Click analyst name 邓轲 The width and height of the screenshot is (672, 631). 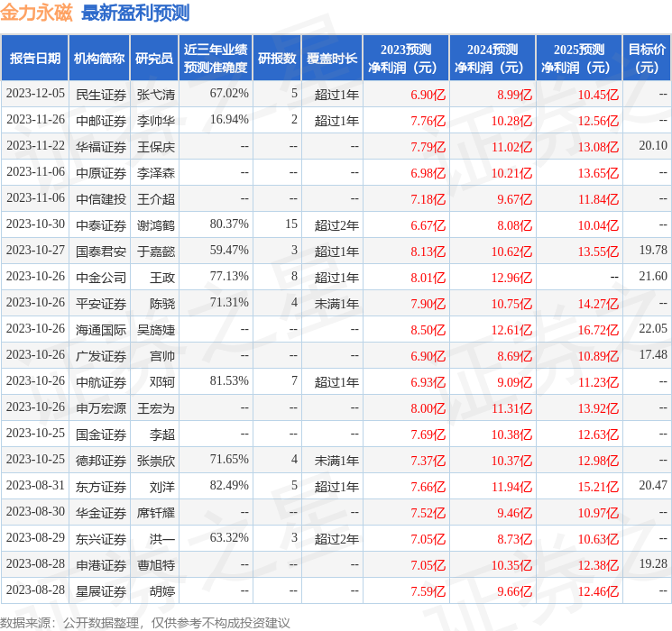pos(162,382)
